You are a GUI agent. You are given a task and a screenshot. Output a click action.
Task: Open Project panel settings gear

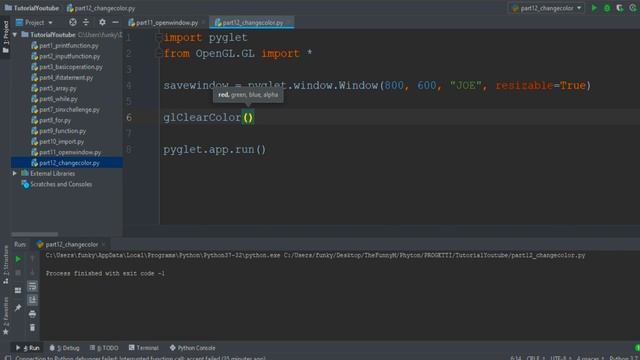pyautogui.click(x=102, y=22)
